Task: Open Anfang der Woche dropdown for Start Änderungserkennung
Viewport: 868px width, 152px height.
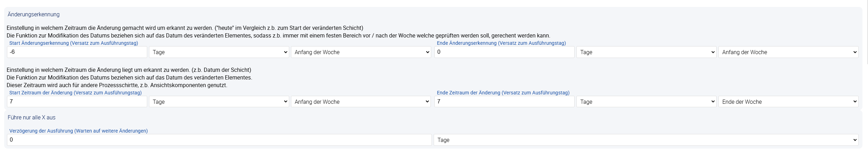Action: click(x=361, y=52)
